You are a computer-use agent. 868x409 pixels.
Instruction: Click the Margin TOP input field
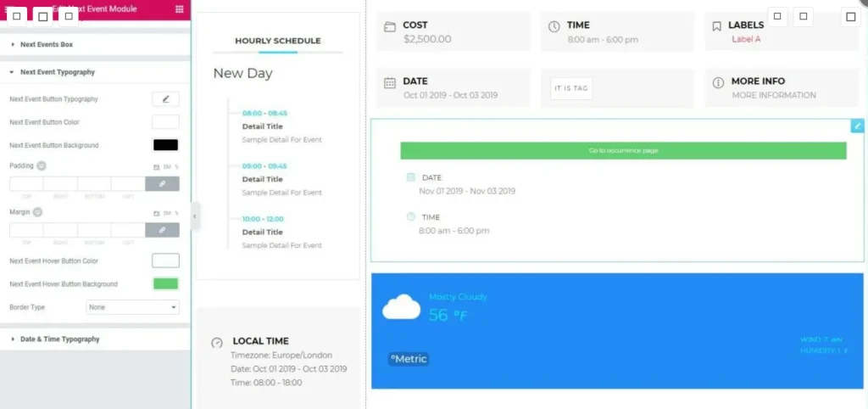[26, 230]
